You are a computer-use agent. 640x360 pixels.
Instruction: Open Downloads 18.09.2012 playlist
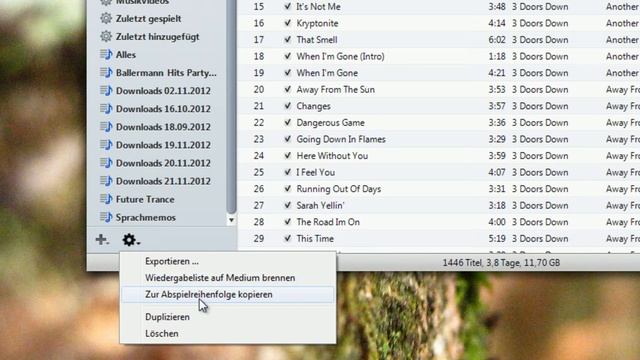[x=163, y=127]
